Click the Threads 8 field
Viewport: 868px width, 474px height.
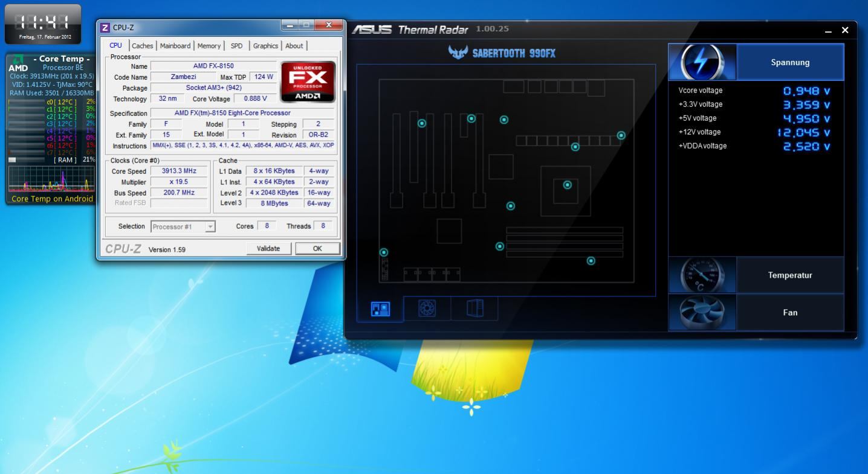323,226
